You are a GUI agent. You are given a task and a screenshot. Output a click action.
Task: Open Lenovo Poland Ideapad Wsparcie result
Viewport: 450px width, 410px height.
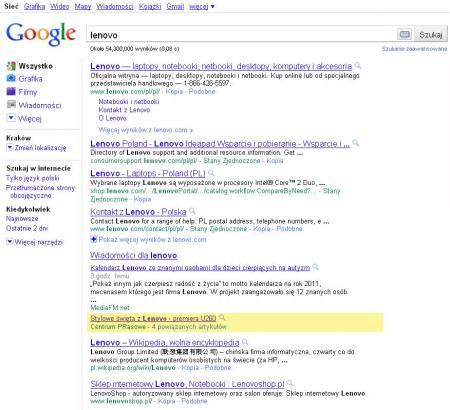pyautogui.click(x=220, y=144)
